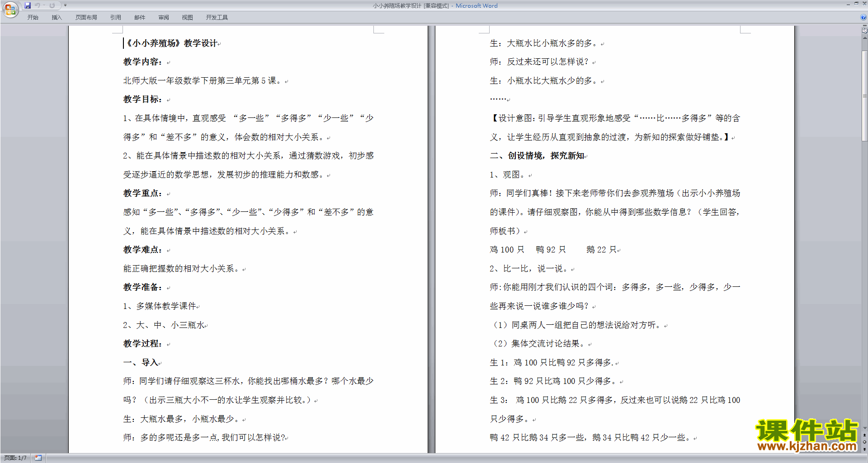Image resolution: width=868 pixels, height=463 pixels.
Task: Click the heading 教学目标：
Action: coord(142,99)
